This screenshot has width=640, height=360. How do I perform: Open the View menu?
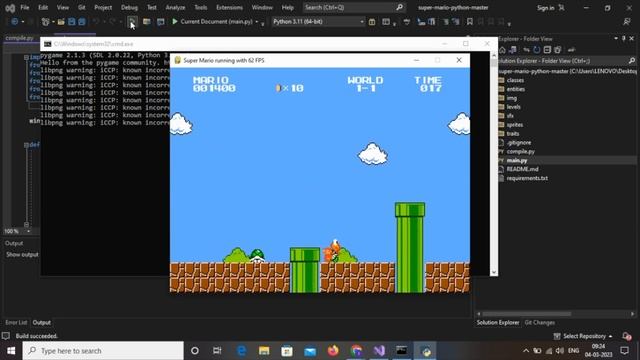click(x=62, y=7)
